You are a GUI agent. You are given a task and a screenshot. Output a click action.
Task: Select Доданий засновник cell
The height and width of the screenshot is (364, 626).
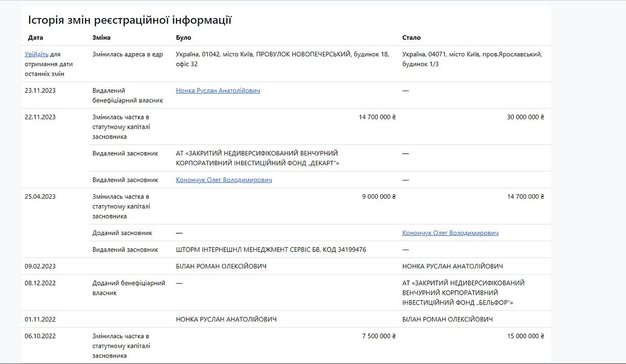(x=122, y=233)
